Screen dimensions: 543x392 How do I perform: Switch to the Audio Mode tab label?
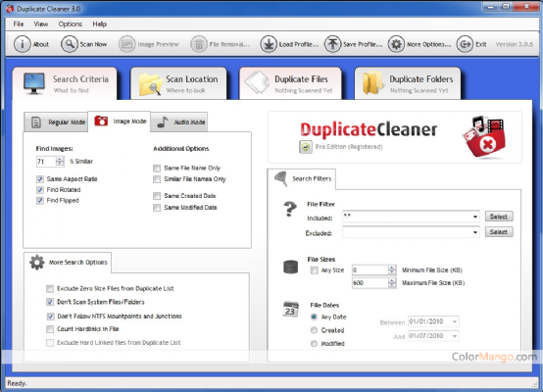(189, 122)
